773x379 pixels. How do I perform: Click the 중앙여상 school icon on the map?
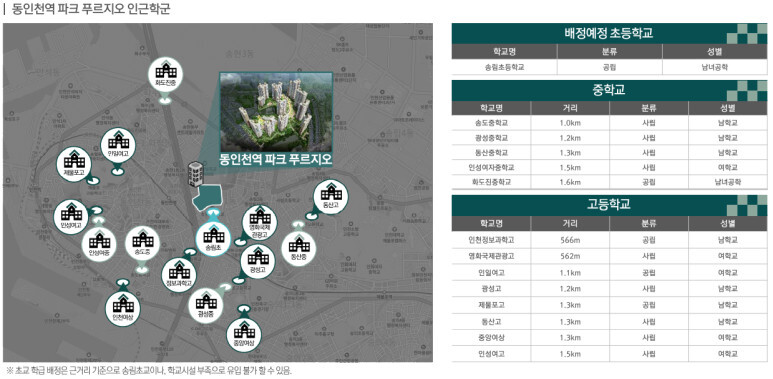pyautogui.click(x=244, y=335)
